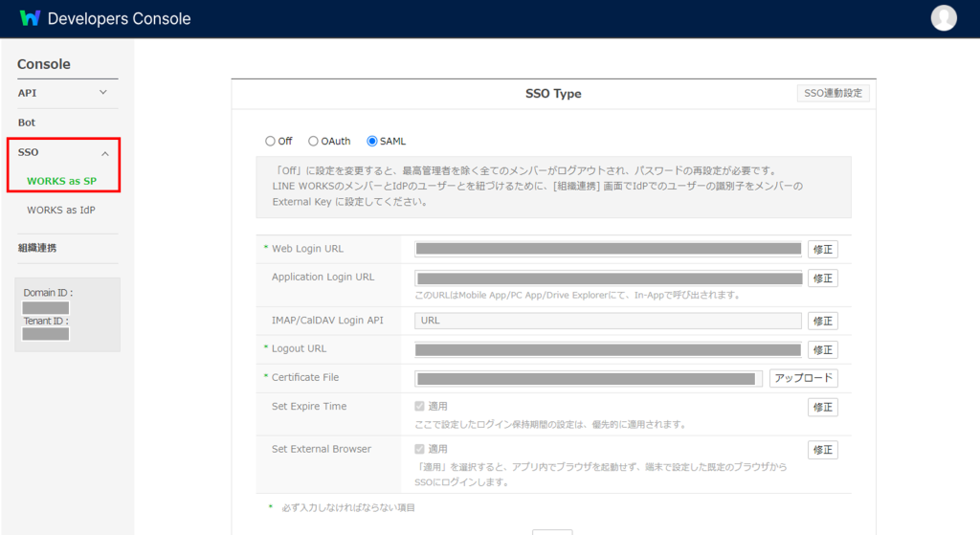This screenshot has height=535, width=980.
Task: Click 修正 for Set Expire Time
Action: click(x=822, y=408)
